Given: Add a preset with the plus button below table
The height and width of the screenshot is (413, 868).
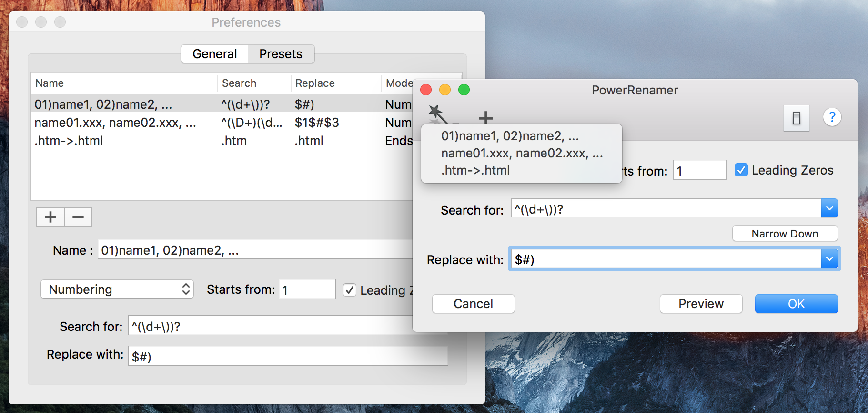Looking at the screenshot, I should (50, 217).
